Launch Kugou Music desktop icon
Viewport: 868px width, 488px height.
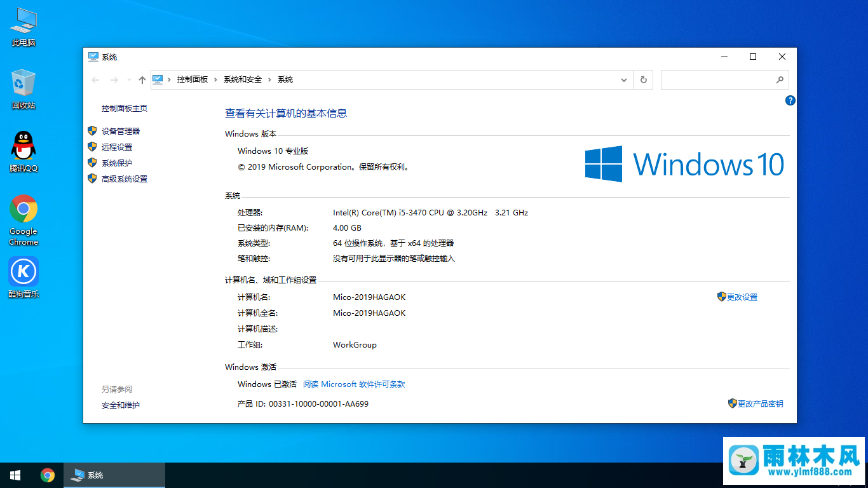coord(24,278)
